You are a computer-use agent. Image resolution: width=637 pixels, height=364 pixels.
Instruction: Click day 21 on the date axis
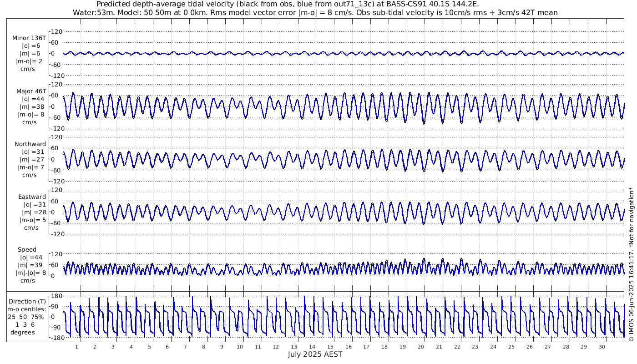[439, 347]
